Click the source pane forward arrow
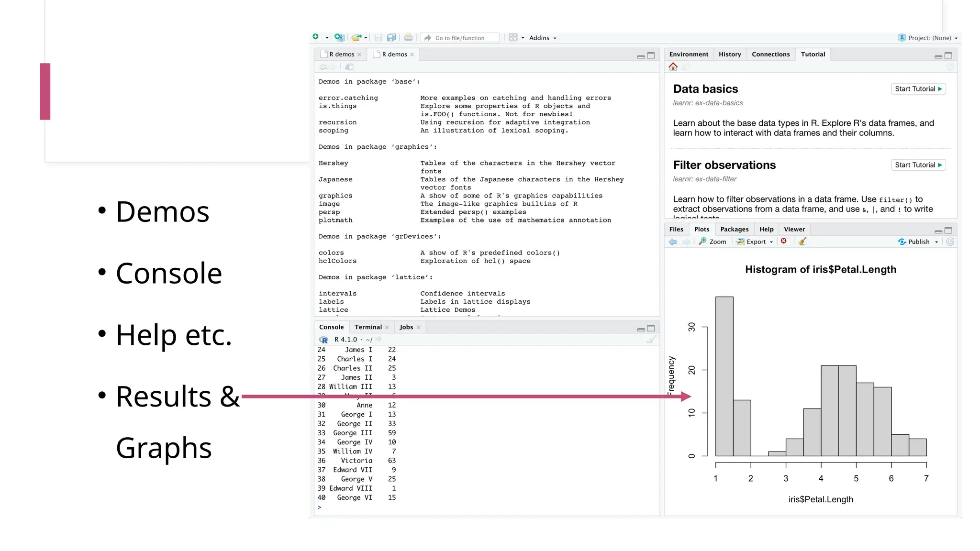The width and height of the screenshot is (980, 551). tap(333, 67)
